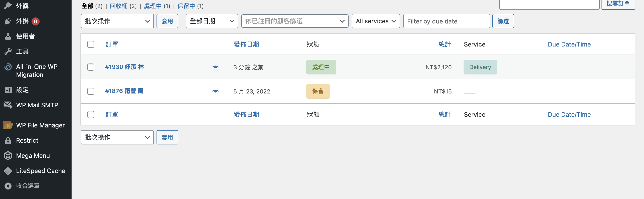The width and height of the screenshot is (644, 199).
Task: Open the 全部日期 date filter dropdown
Action: pos(212,21)
